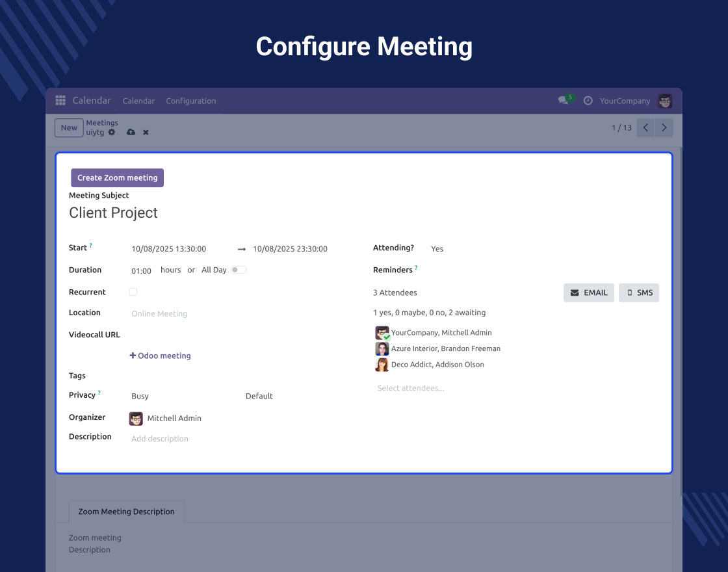The height and width of the screenshot is (572, 728).
Task: Open the chat messages icon
Action: 563,101
